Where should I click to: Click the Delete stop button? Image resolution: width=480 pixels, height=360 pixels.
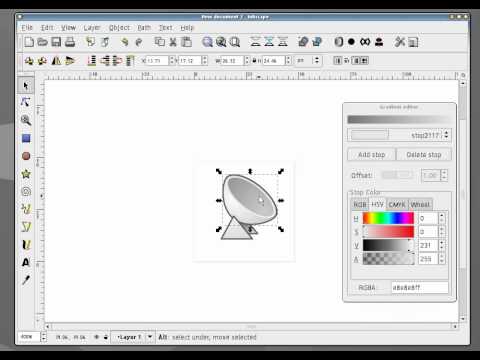(x=424, y=155)
